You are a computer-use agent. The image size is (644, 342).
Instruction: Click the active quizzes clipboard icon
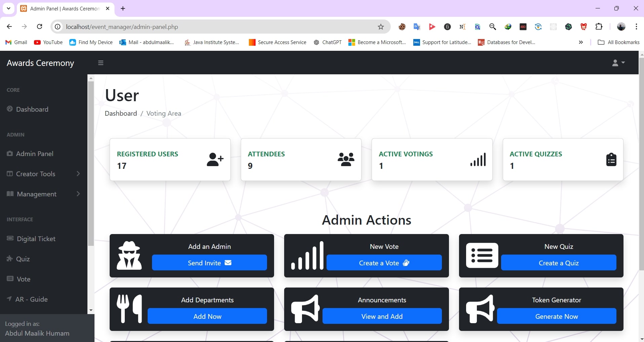[x=611, y=159]
